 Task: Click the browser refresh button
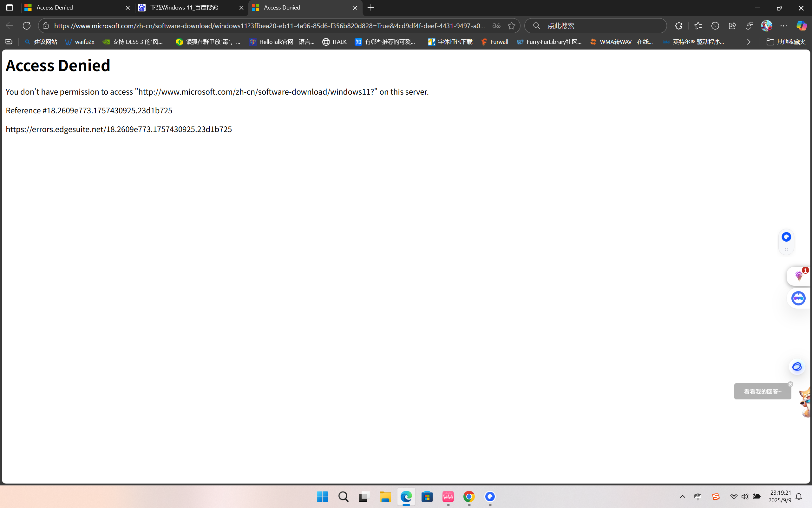[27, 25]
